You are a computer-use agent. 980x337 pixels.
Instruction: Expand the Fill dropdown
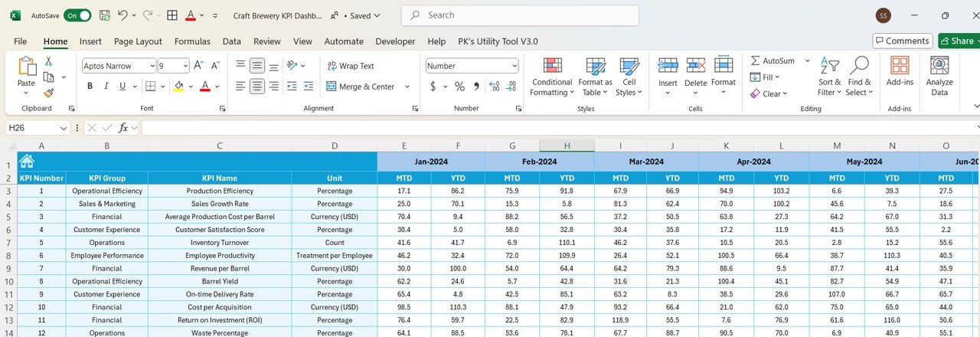777,77
